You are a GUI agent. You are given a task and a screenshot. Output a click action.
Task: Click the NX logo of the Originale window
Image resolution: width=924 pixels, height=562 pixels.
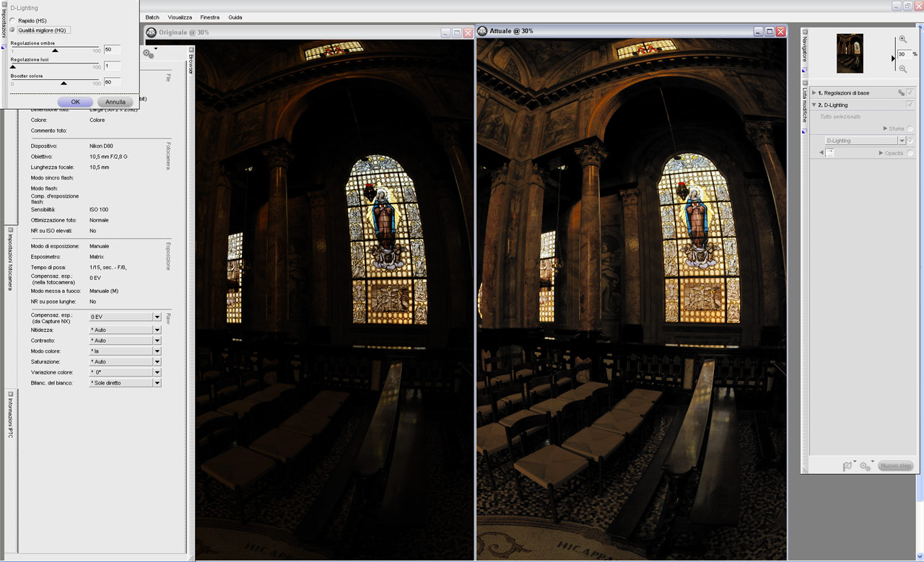tap(151, 32)
